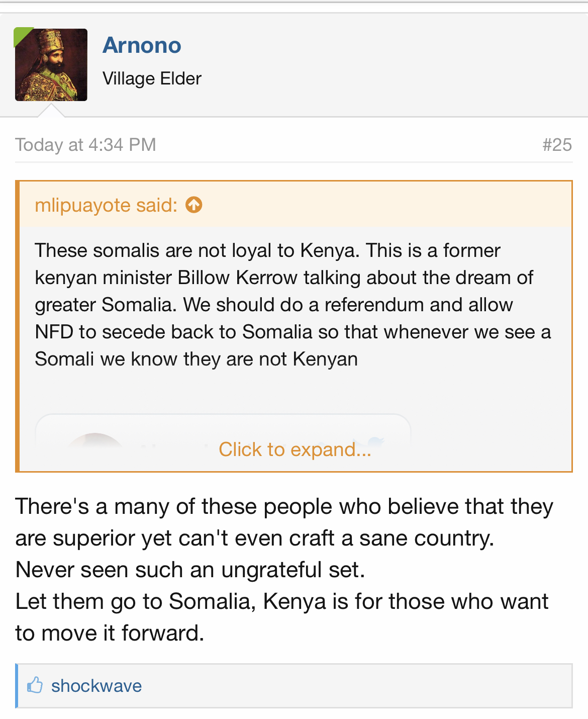Open the mlipuayote said quote link
Screen dimensions: 588x719
click(106, 205)
